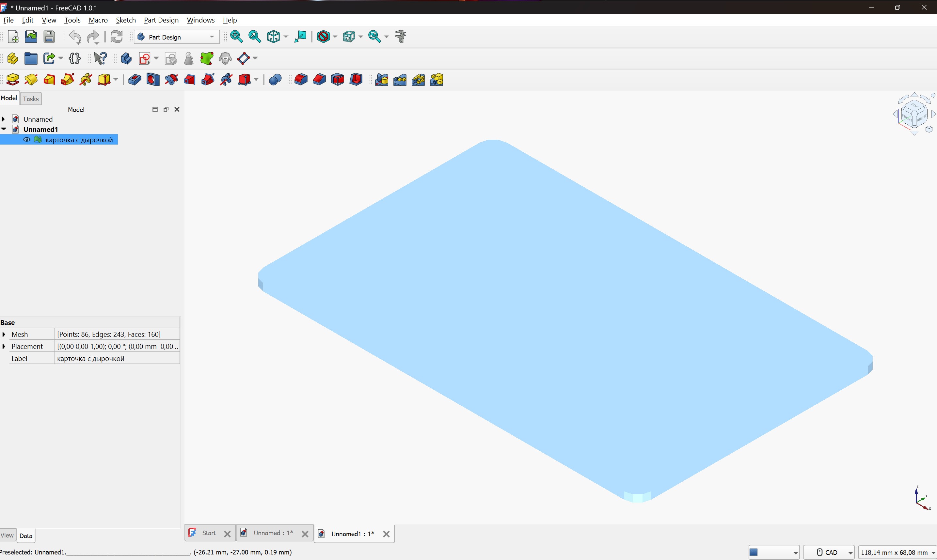This screenshot has height=560, width=937.
Task: Click Fit all view icon
Action: (236, 37)
